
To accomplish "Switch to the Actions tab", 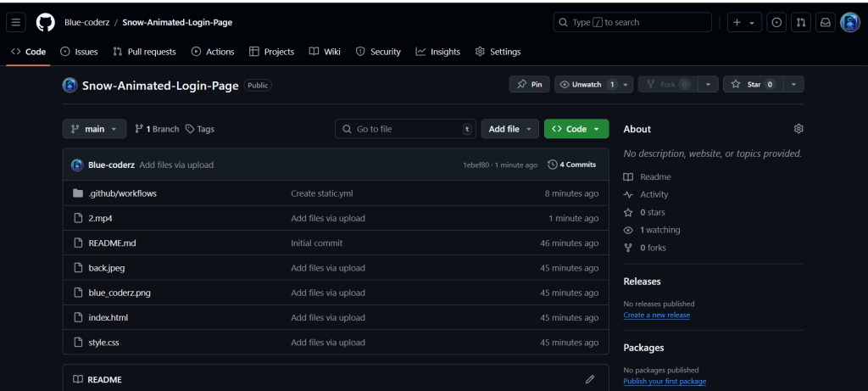I will click(x=213, y=52).
